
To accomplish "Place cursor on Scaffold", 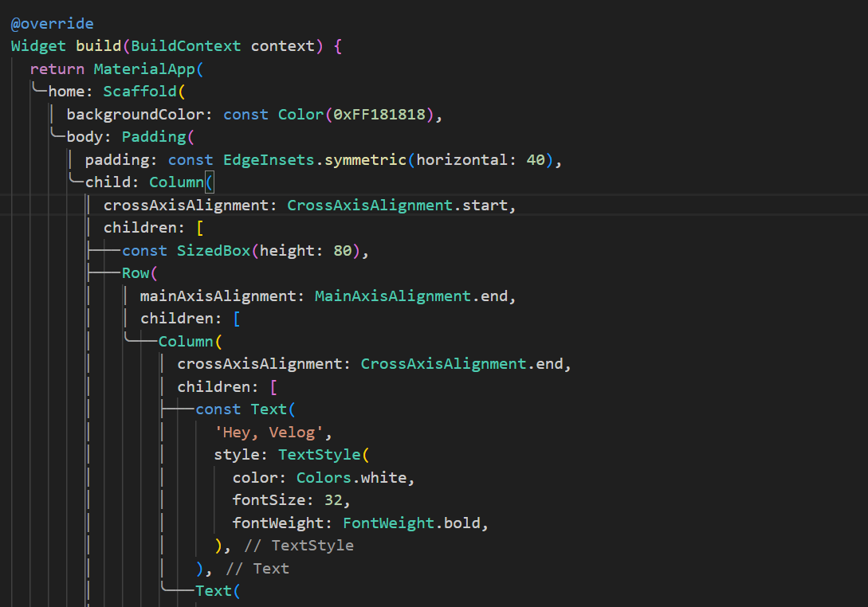I will pyautogui.click(x=140, y=92).
